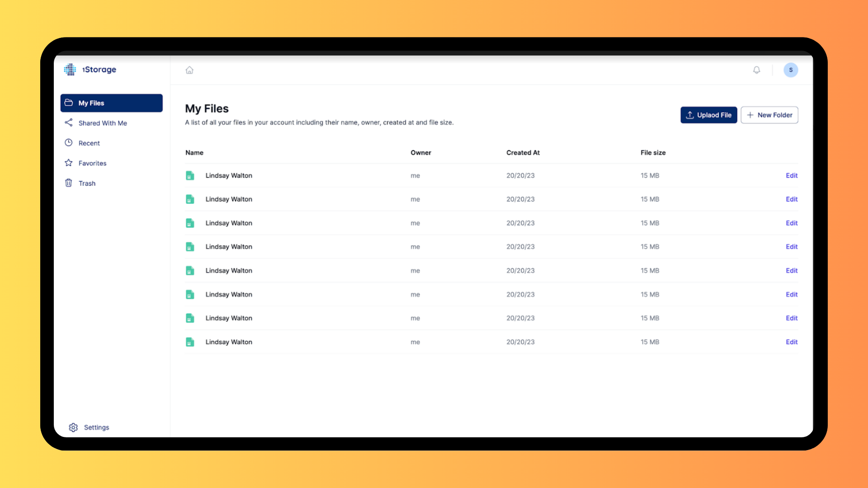
Task: Click the Settings gear icon
Action: pos(73,427)
